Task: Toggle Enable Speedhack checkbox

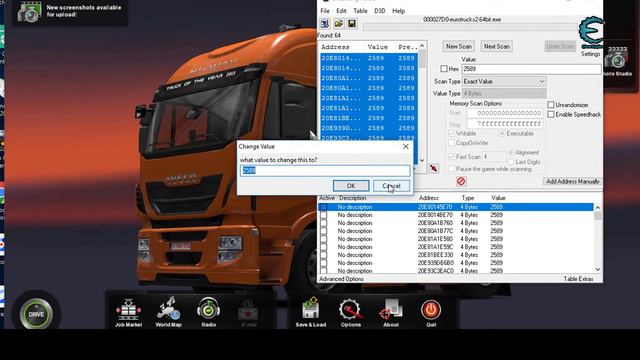Action: tap(551, 115)
